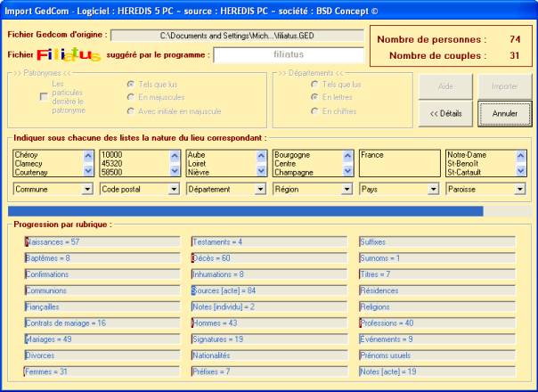The height and width of the screenshot is (392, 538).
Task: Click the suggested file name field 'filiatus'
Action: [x=289, y=54]
